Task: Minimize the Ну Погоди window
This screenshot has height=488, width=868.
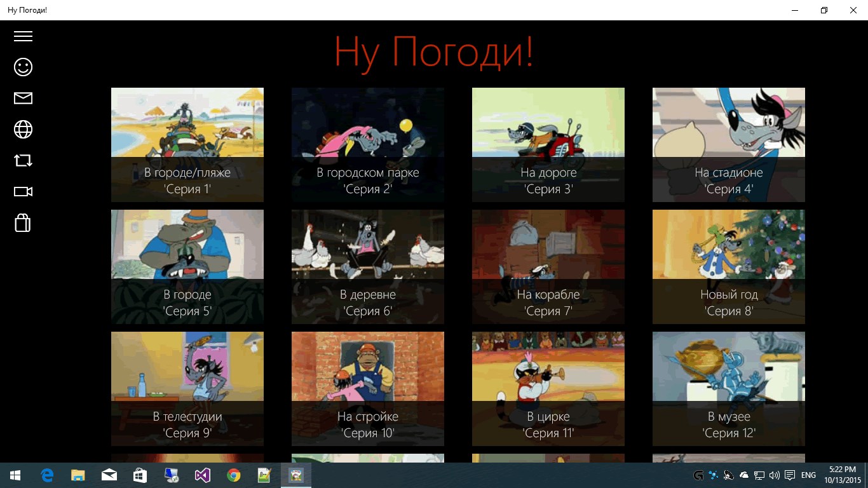Action: [795, 10]
